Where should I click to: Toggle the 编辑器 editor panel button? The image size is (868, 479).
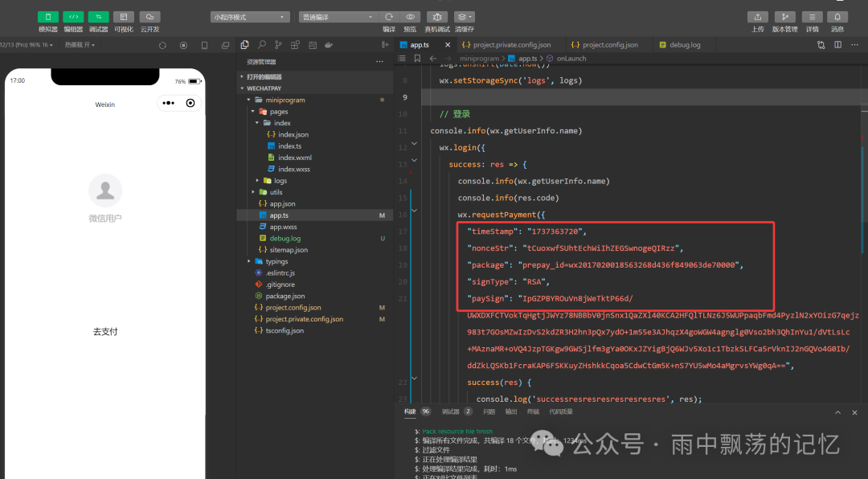(73, 17)
